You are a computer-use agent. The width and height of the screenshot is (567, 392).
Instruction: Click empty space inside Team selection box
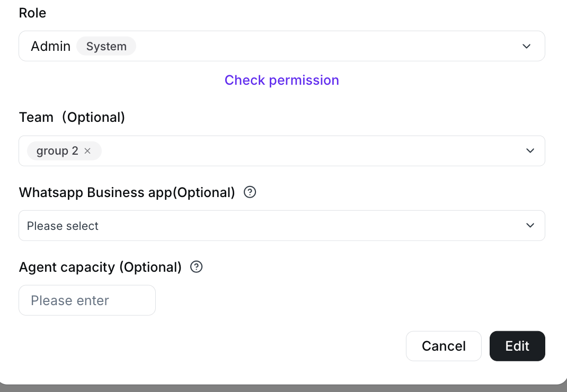(311, 151)
